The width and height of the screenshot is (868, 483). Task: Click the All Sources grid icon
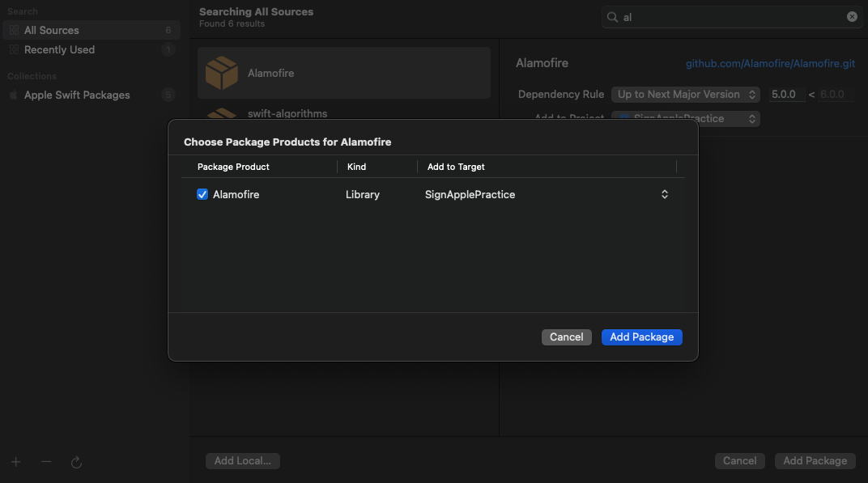(14, 30)
